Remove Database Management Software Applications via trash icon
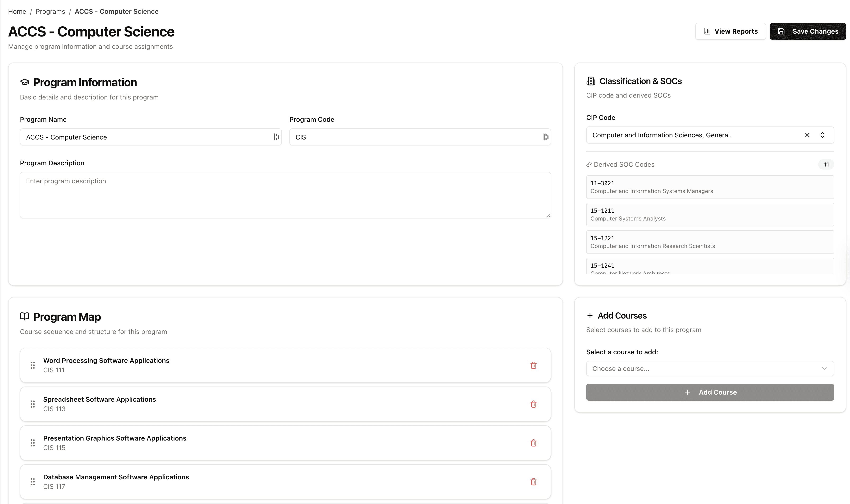 click(533, 481)
